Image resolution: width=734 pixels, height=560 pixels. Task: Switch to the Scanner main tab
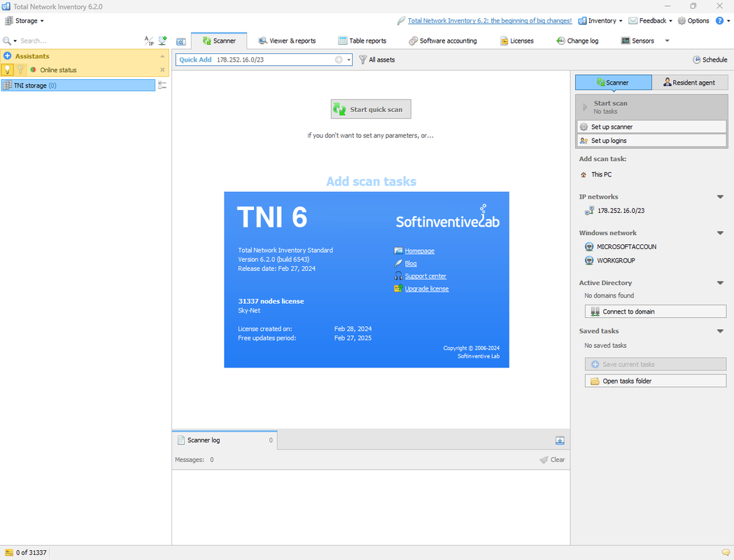pos(219,41)
